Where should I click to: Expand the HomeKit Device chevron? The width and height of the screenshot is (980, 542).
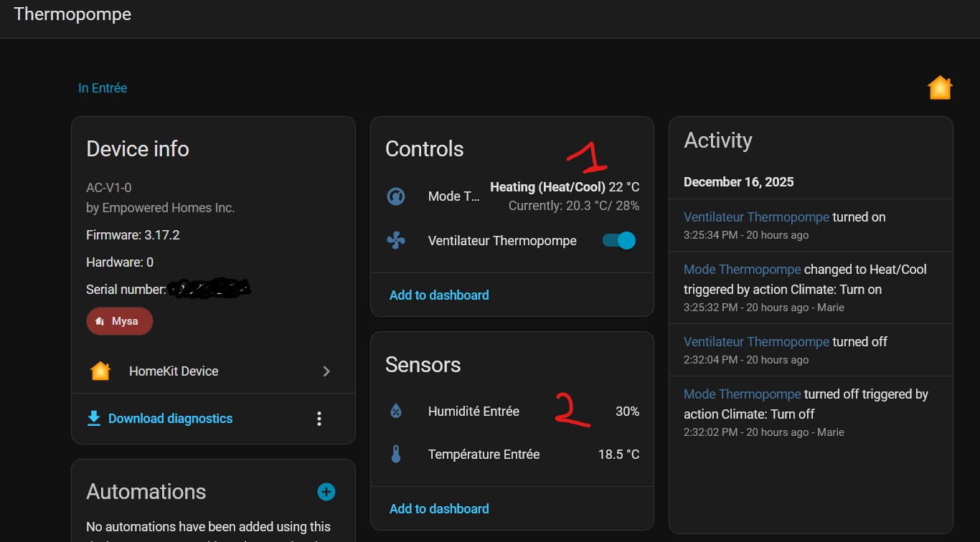326,371
